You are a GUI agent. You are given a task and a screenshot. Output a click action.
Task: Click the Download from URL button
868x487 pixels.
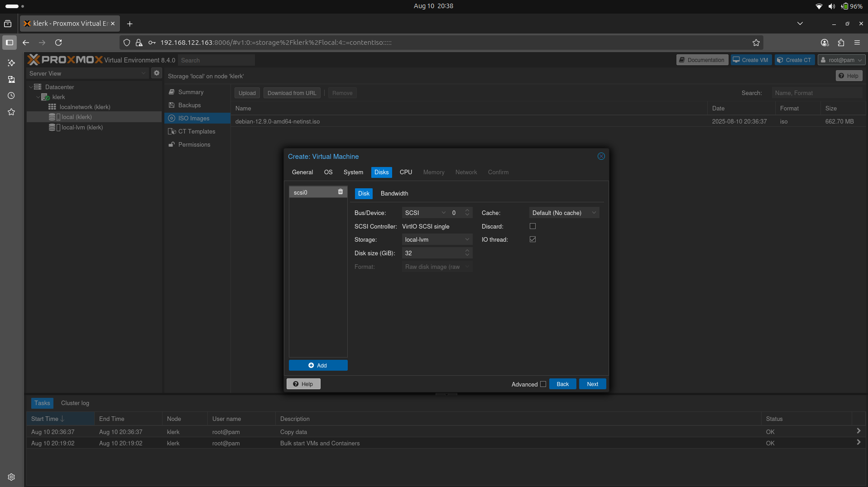292,93
